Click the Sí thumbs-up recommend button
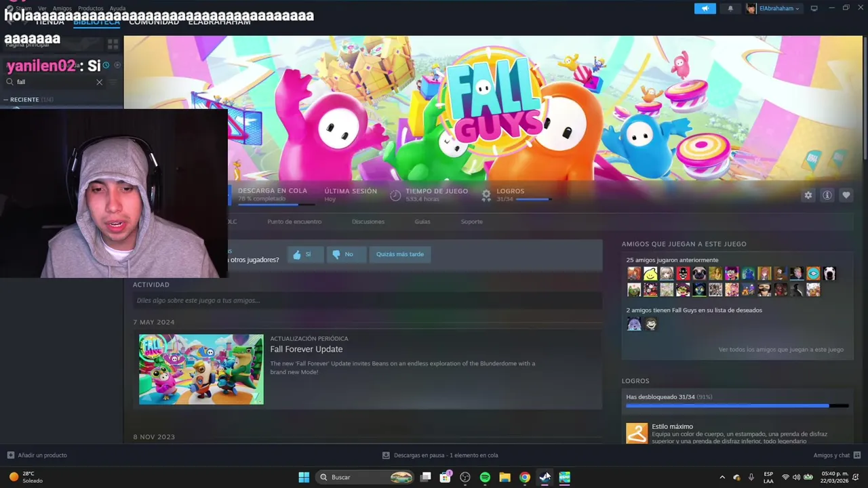 (x=305, y=254)
